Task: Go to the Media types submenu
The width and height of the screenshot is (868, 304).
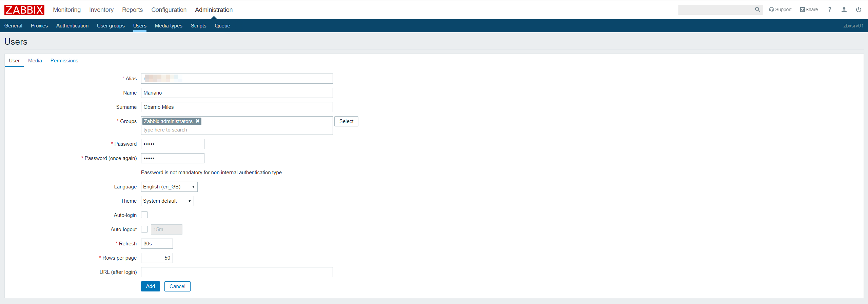Action: pyautogui.click(x=169, y=26)
